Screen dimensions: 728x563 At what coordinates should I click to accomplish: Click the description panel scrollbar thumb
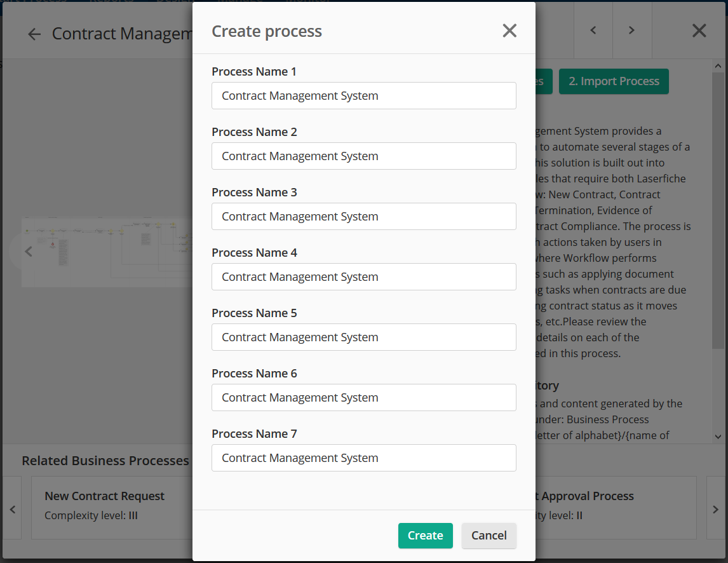718,209
